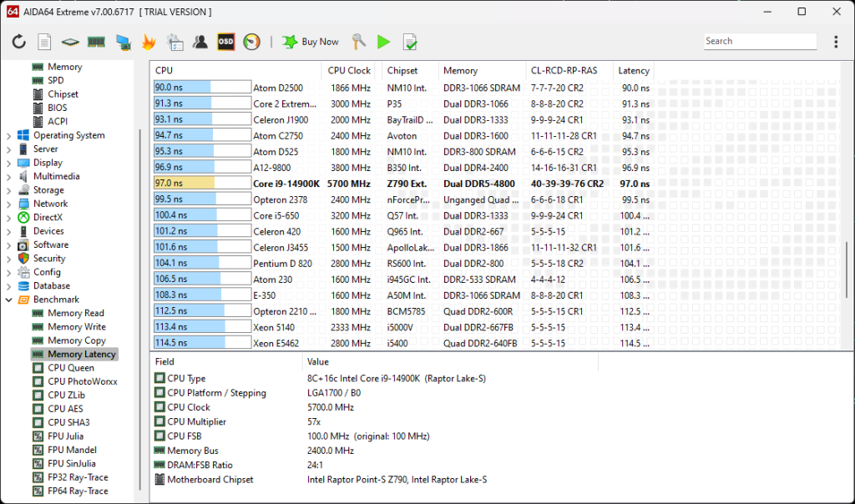Expand the Server tree node
This screenshot has width=855, height=504.
click(x=8, y=149)
